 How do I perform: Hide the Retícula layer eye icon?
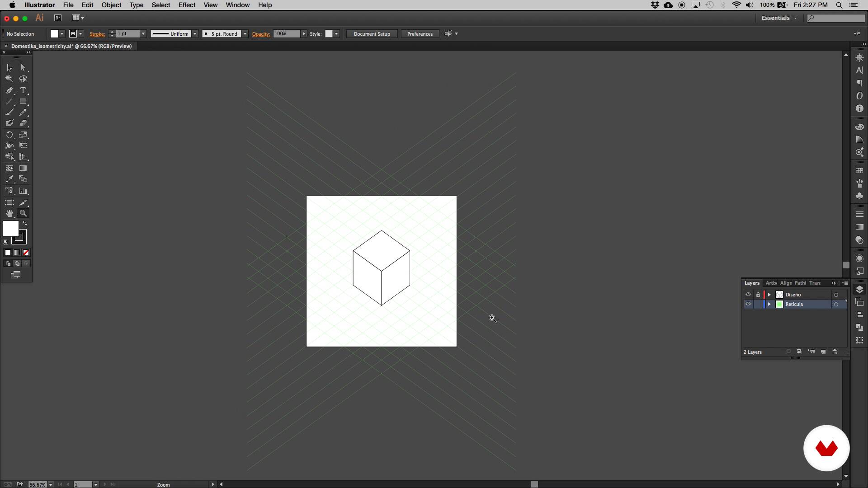pyautogui.click(x=748, y=304)
